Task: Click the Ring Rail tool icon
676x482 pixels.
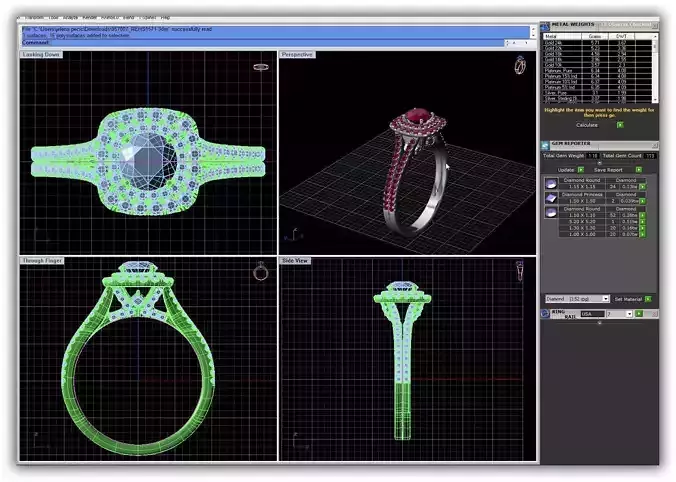Action: click(x=545, y=313)
